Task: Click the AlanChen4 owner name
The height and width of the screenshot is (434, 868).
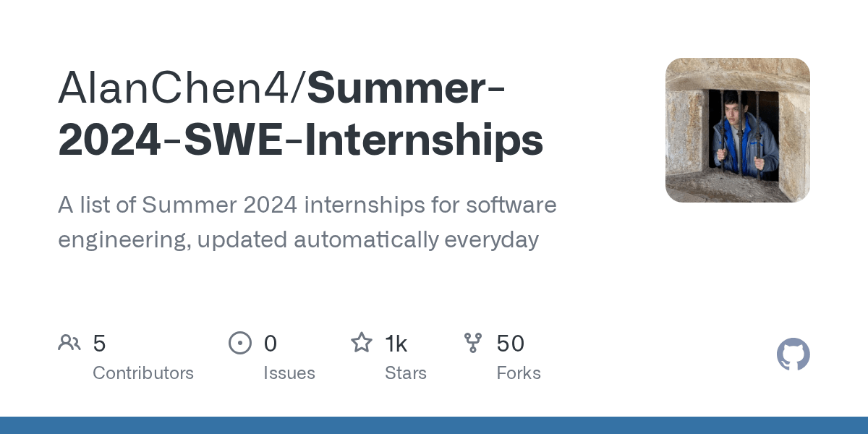Action: tap(178, 88)
